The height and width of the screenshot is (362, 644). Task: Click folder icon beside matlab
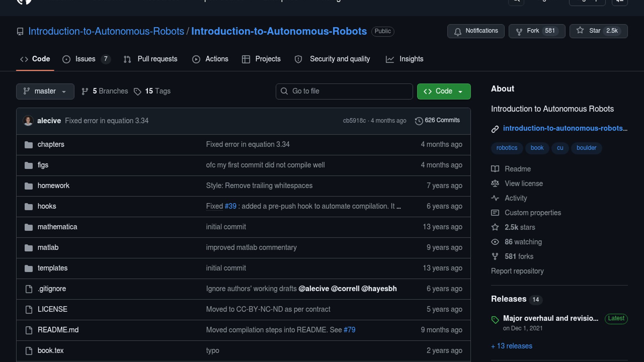(29, 248)
